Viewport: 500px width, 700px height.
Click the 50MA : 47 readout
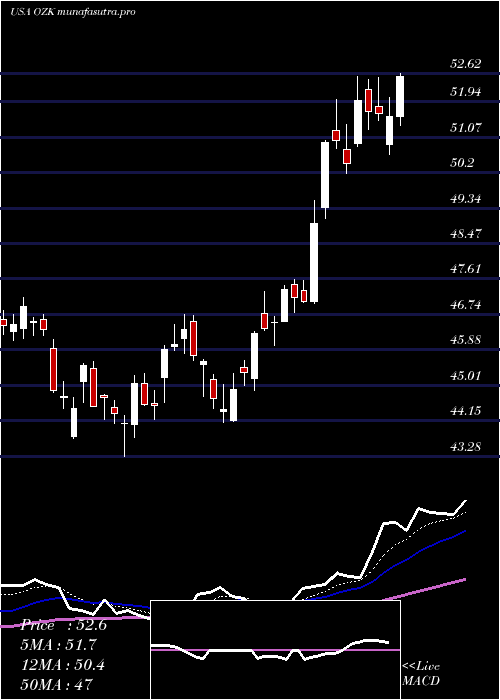point(56,684)
